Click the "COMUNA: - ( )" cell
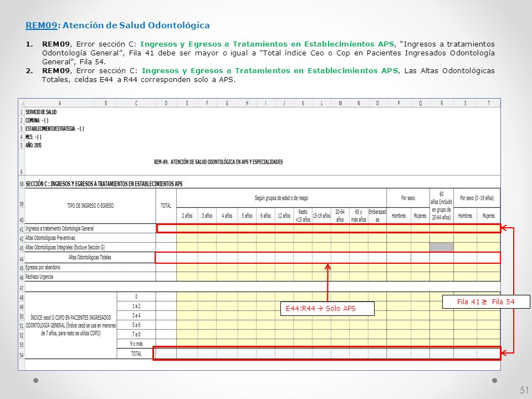Screen dimensions: 532x399 [x=37, y=120]
